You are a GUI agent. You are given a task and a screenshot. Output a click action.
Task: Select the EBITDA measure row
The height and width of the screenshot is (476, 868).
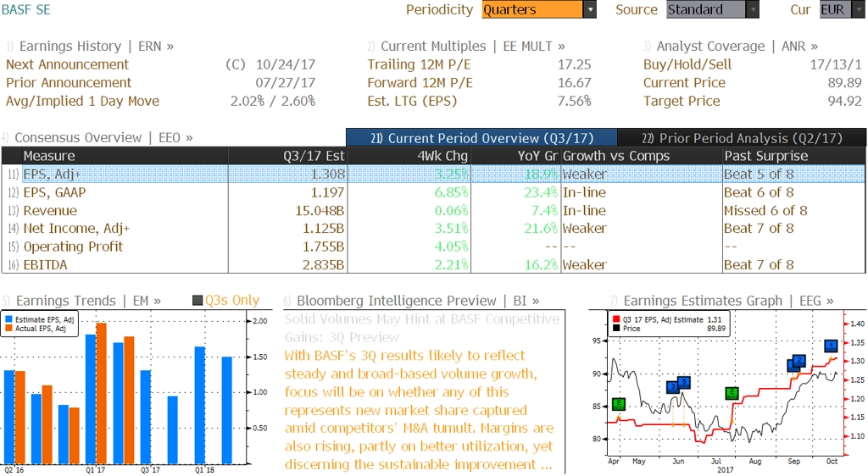coord(433,265)
